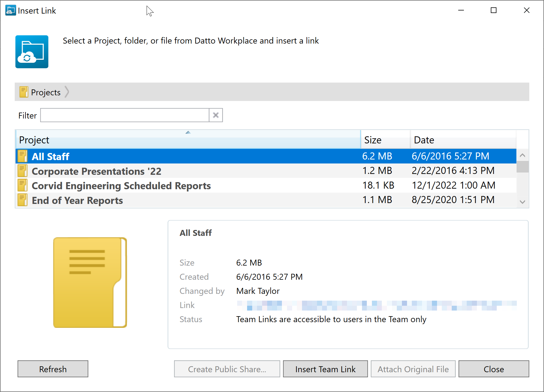This screenshot has width=544, height=392.
Task: Sort the list by Date column
Action: [463, 140]
